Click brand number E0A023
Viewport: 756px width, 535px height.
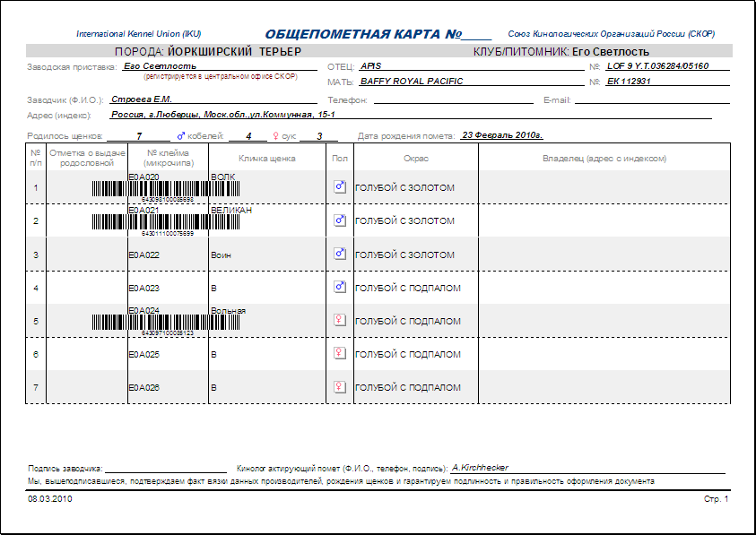pyautogui.click(x=143, y=288)
